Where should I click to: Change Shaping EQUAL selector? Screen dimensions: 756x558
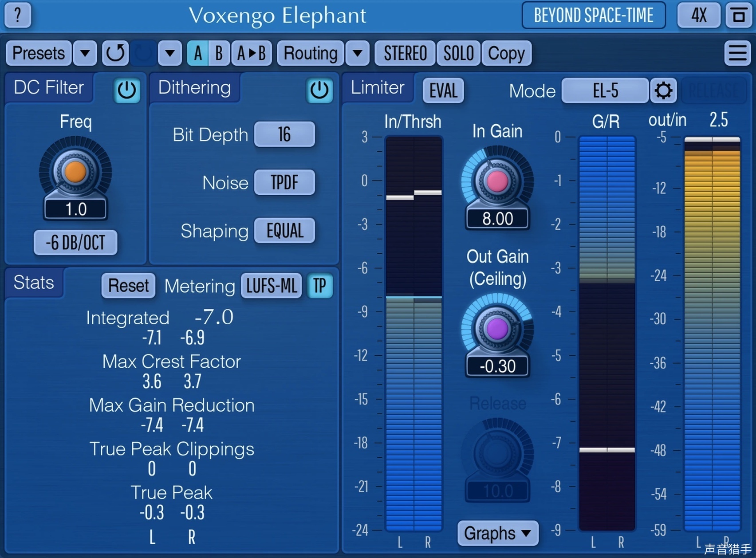tap(284, 231)
